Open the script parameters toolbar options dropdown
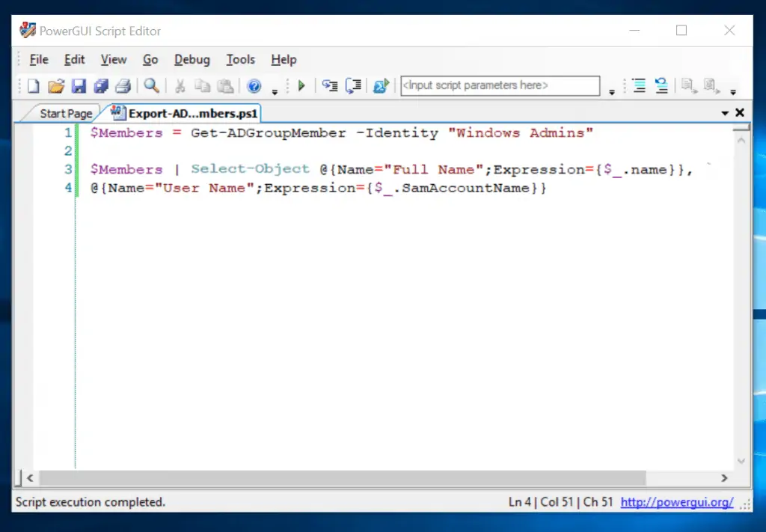 click(612, 91)
